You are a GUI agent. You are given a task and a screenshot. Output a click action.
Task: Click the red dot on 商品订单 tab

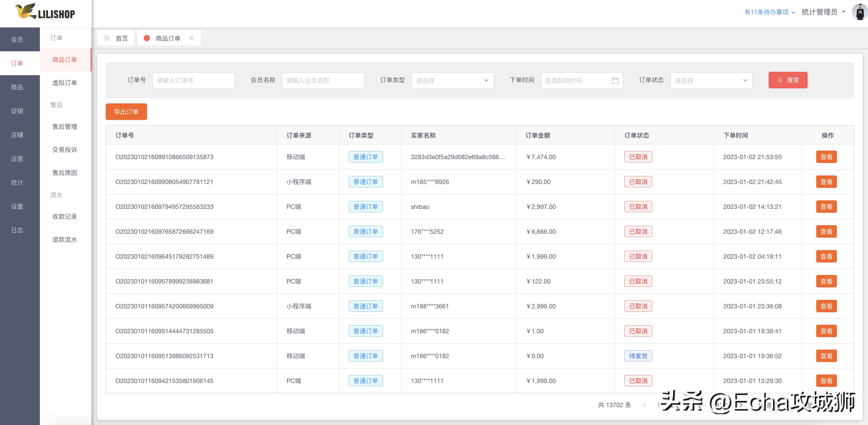coord(147,38)
